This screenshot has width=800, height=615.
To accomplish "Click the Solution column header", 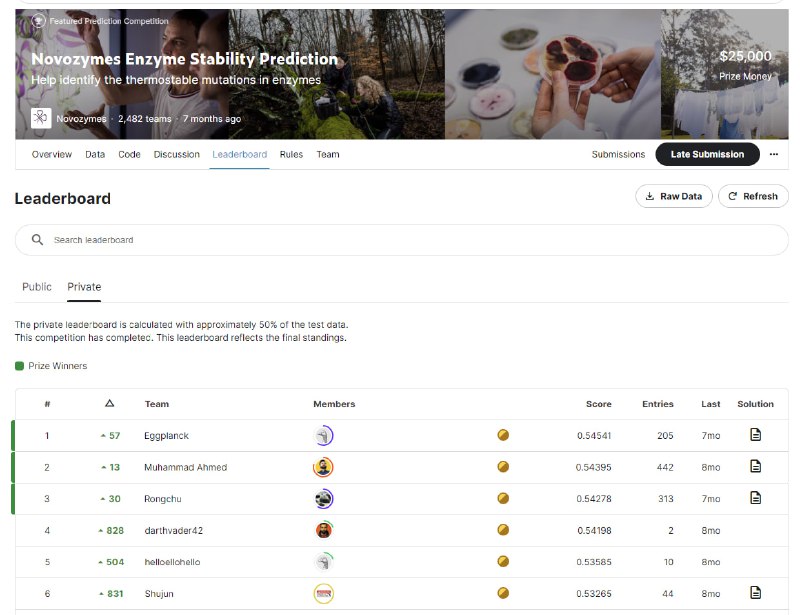I will [755, 404].
